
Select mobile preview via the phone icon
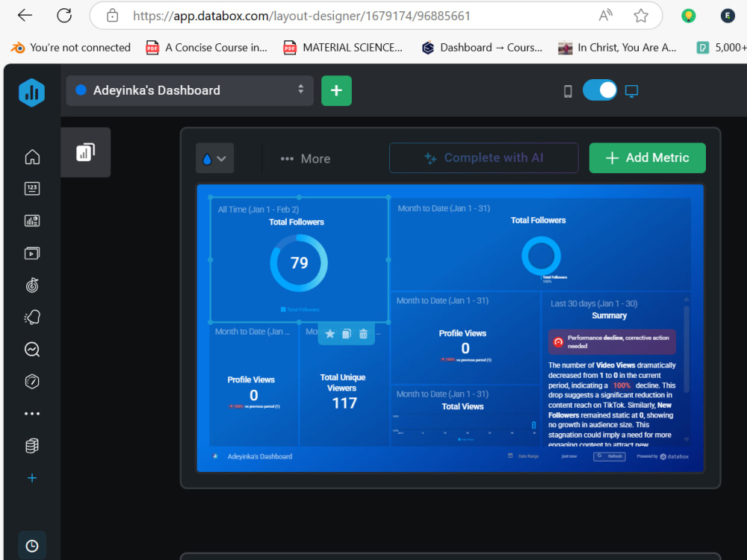click(x=568, y=90)
